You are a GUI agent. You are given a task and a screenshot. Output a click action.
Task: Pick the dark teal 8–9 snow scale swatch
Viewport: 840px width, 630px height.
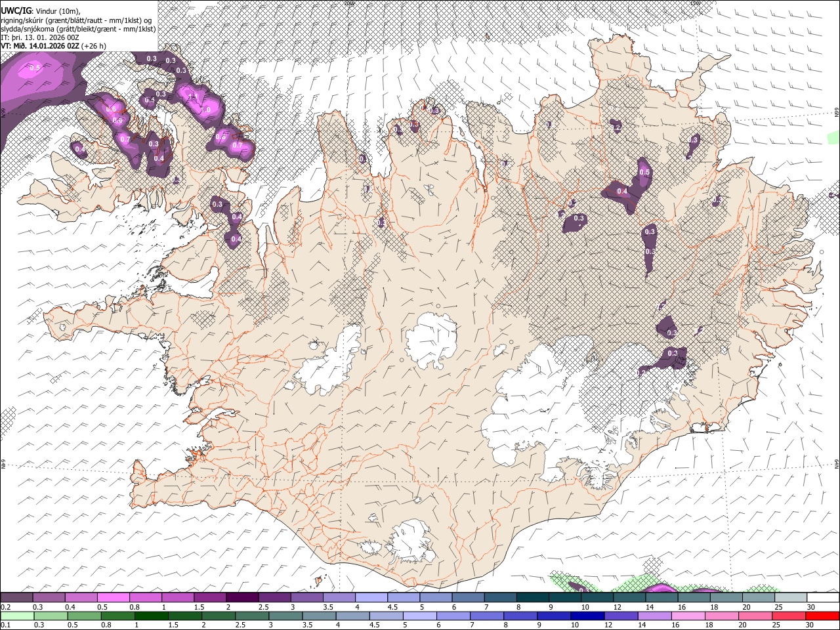(532, 597)
